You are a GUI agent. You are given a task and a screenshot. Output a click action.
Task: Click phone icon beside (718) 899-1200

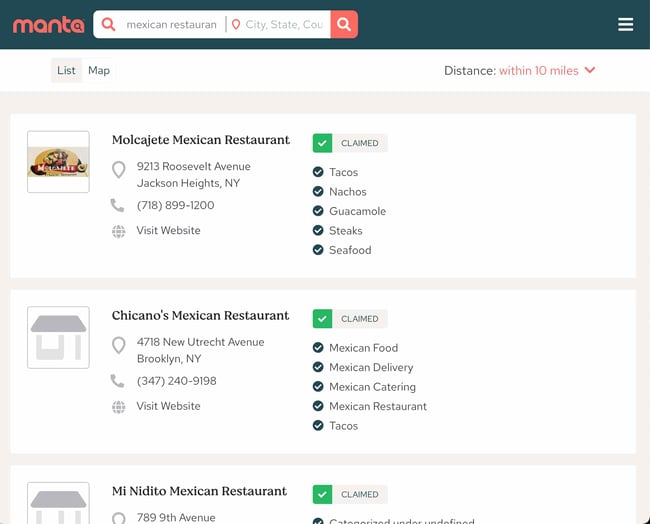point(117,205)
